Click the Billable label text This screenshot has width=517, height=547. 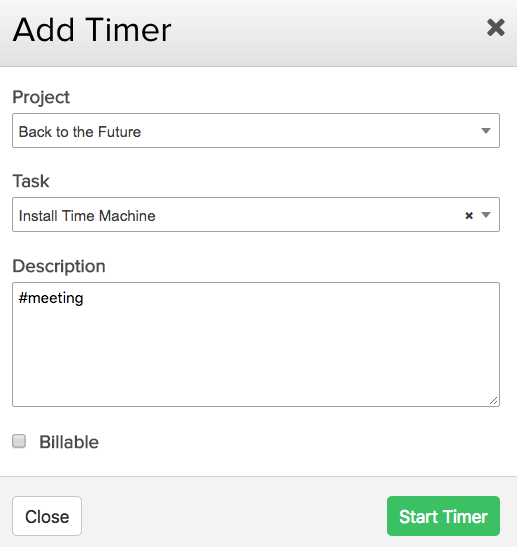tap(69, 442)
